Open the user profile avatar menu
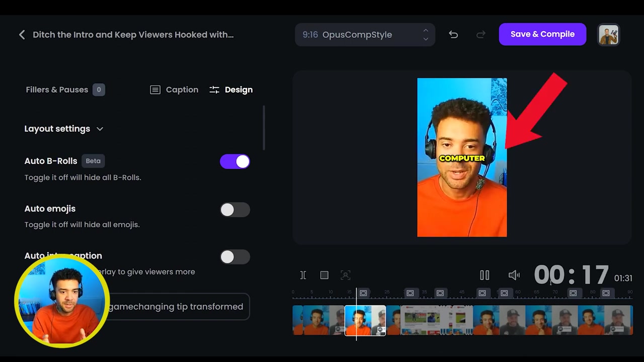This screenshot has width=644, height=362. tap(608, 35)
